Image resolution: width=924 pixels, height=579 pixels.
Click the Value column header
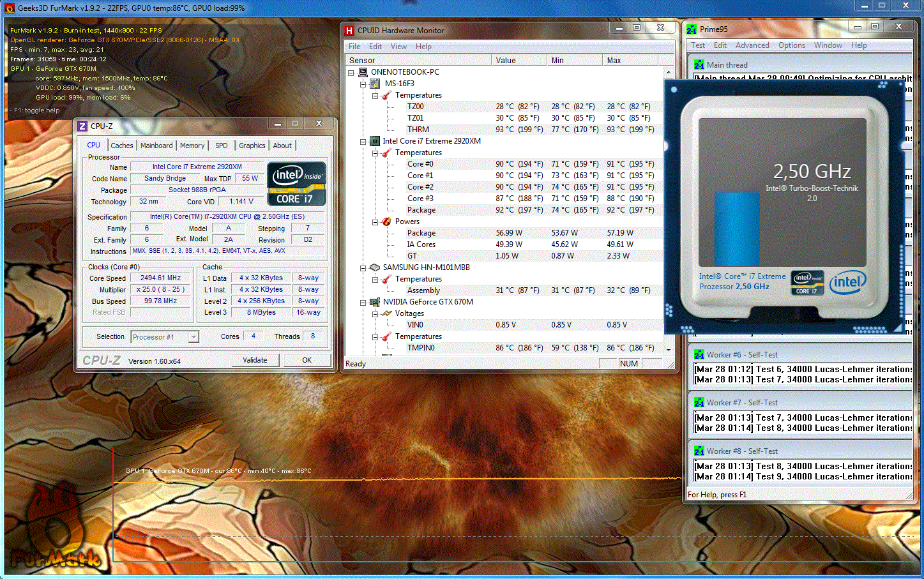pyautogui.click(x=519, y=60)
